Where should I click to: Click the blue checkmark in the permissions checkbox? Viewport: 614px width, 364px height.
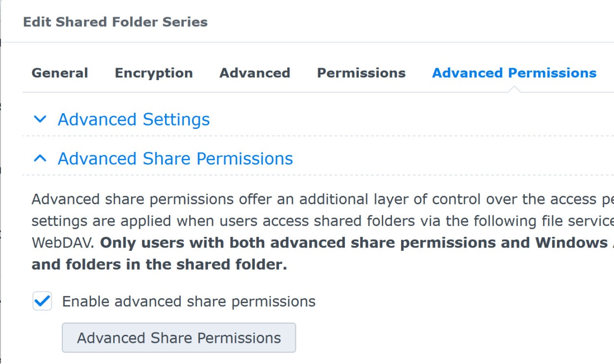[42, 301]
